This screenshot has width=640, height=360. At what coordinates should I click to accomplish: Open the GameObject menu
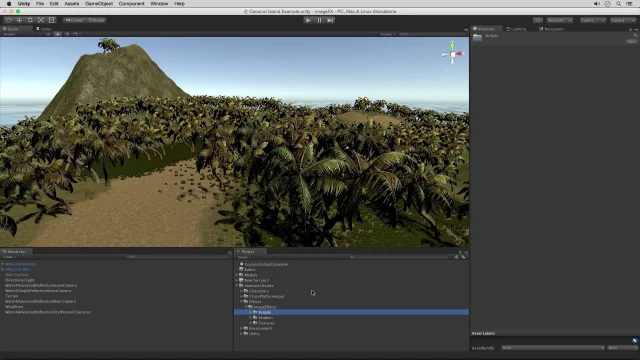click(x=99, y=4)
